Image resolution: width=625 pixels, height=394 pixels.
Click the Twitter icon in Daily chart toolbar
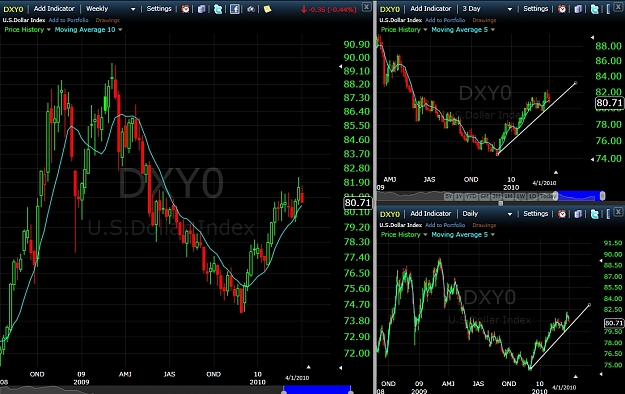(x=595, y=214)
